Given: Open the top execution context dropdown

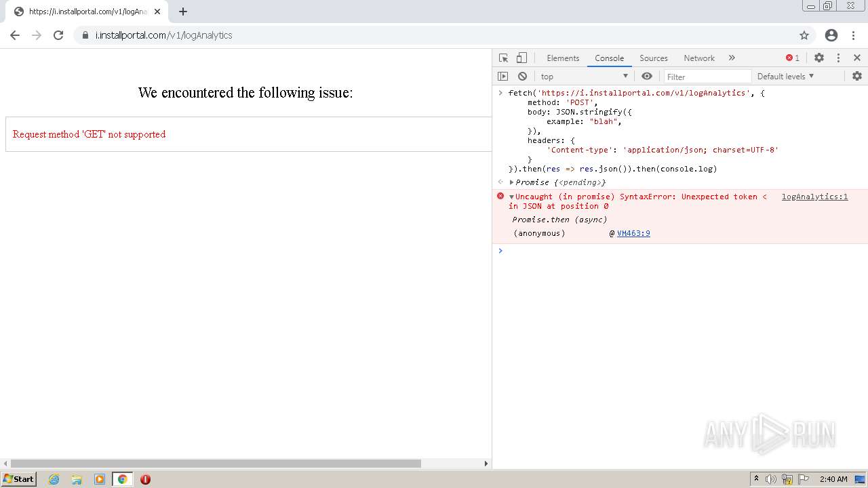Looking at the screenshot, I should pyautogui.click(x=585, y=77).
